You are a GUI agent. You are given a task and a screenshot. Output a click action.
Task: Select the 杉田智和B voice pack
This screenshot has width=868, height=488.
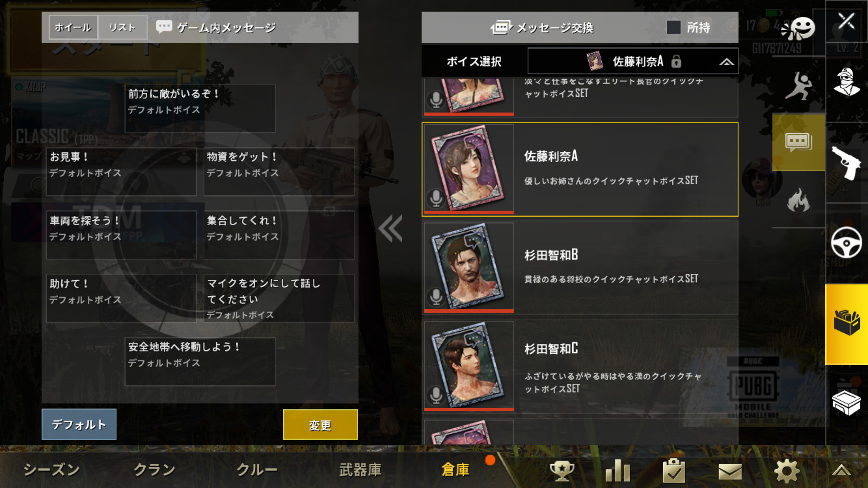pos(580,267)
